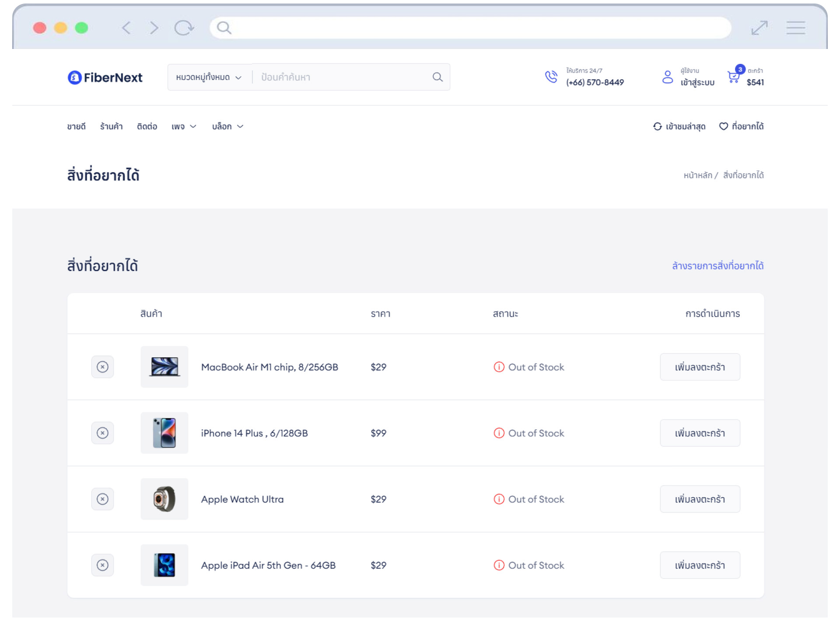Viewport: 840px width, 621px height.
Task: Remove Apple Watch Ultra from wishlist
Action: pyautogui.click(x=102, y=499)
